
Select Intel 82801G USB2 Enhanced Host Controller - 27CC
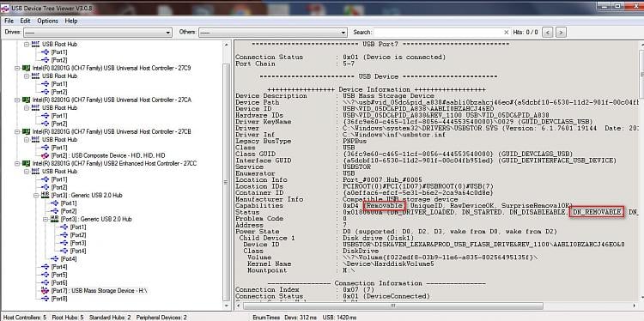114,163
